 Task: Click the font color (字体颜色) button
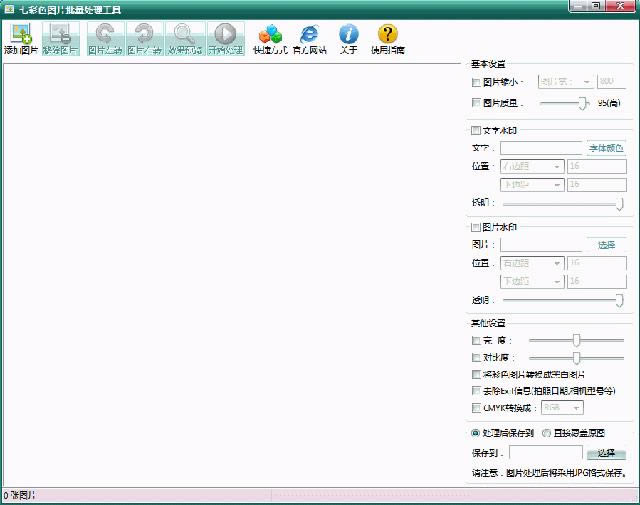pyautogui.click(x=605, y=148)
